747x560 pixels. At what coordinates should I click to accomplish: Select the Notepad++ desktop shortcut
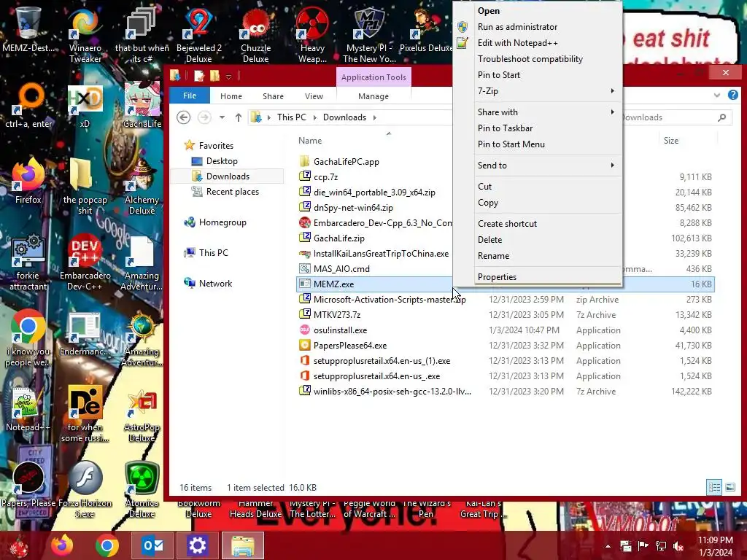(x=28, y=408)
